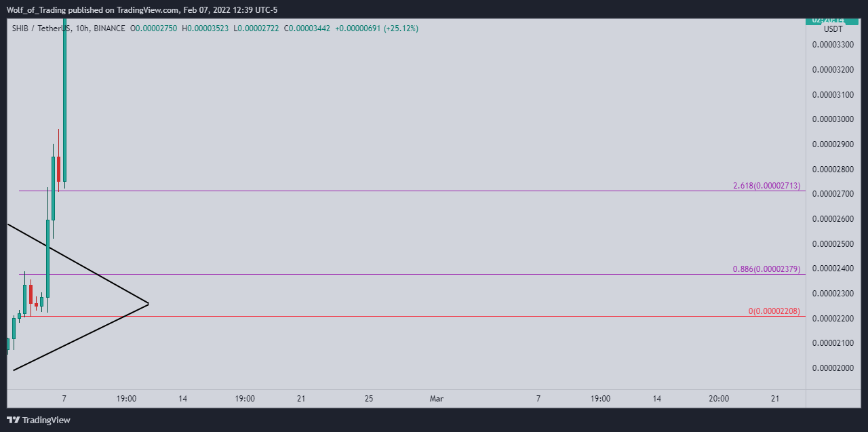This screenshot has width=868, height=432.
Task: Click the 0.00003300 price axis label
Action: [833, 45]
